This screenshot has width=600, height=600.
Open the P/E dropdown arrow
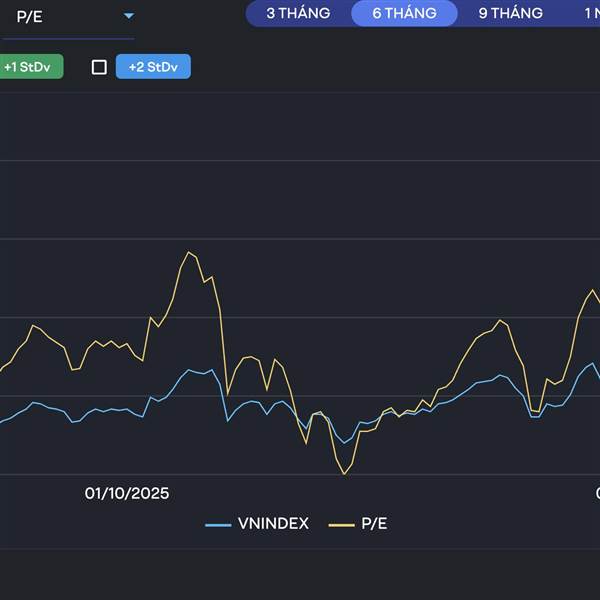click(x=128, y=16)
